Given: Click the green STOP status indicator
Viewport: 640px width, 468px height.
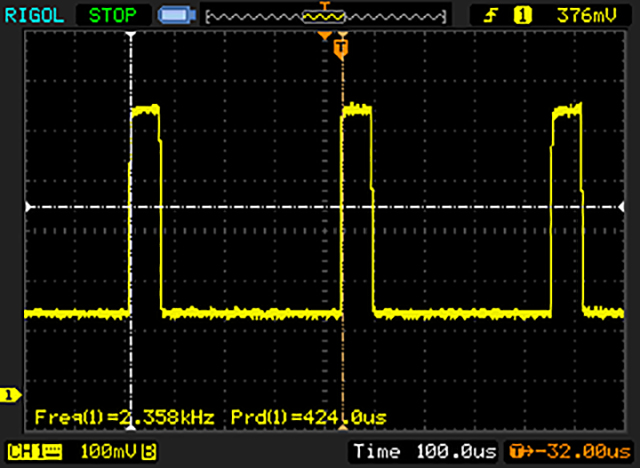Looking at the screenshot, I should [113, 16].
